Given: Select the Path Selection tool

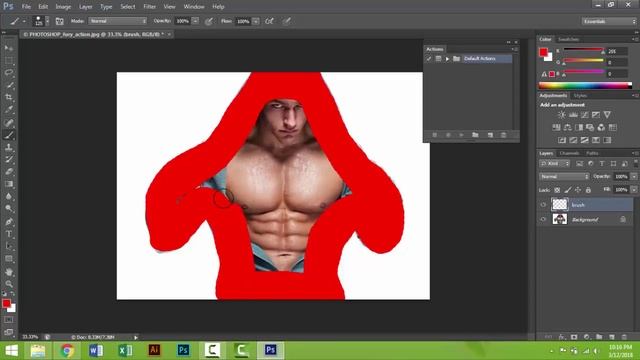Looking at the screenshot, I should coord(9,247).
